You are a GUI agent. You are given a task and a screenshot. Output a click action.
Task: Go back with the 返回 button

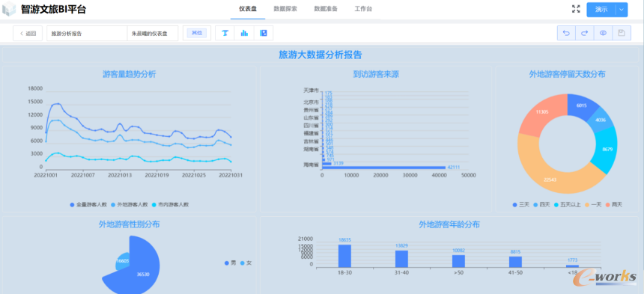point(28,34)
